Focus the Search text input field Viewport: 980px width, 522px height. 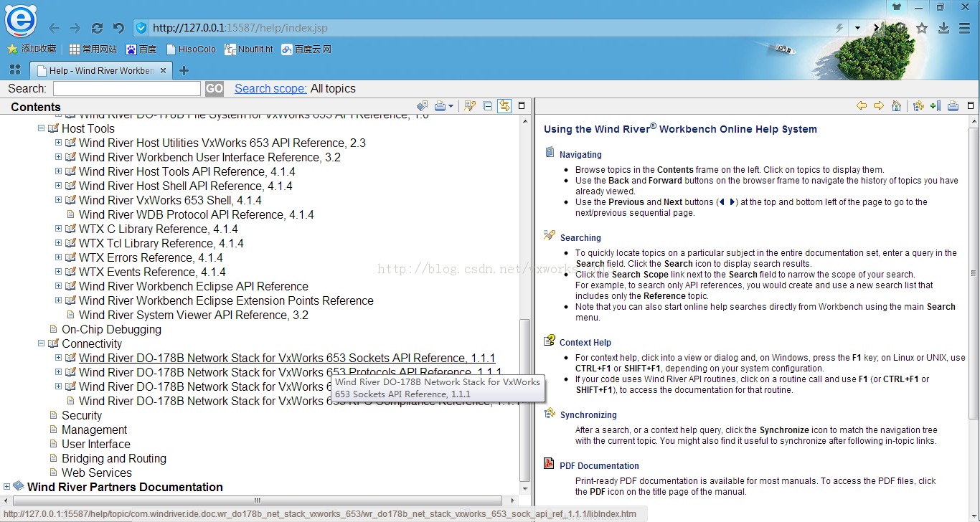(127, 89)
